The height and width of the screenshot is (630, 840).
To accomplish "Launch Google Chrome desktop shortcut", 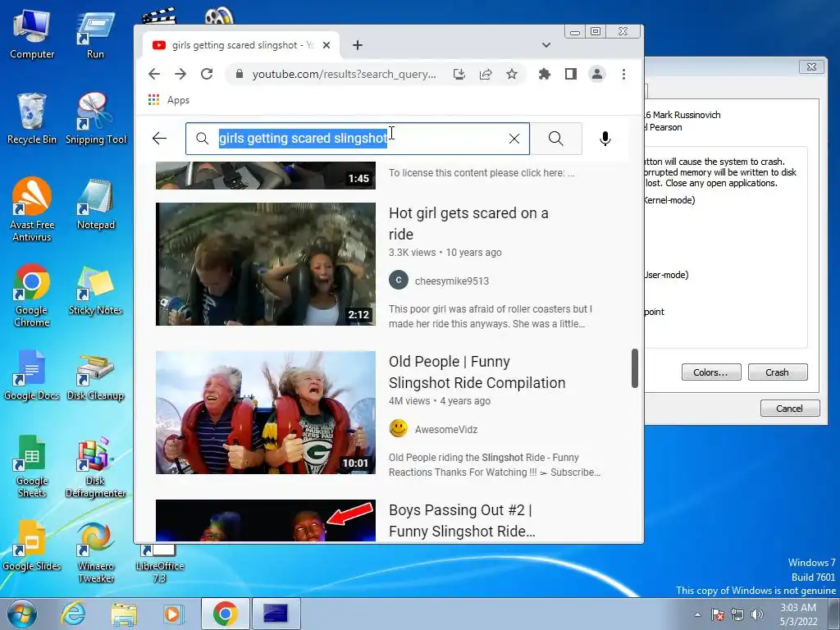I will coord(32,294).
